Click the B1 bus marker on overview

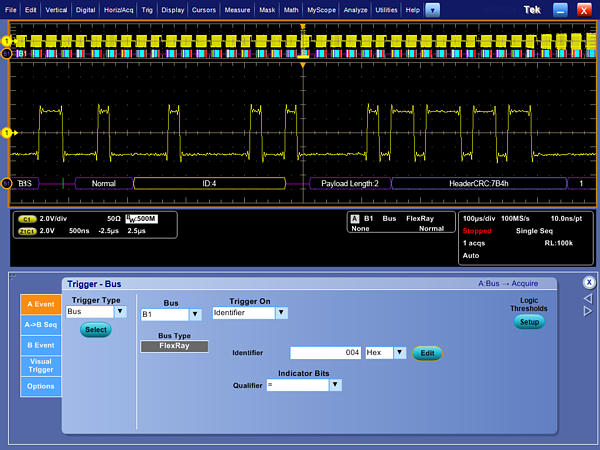8,53
